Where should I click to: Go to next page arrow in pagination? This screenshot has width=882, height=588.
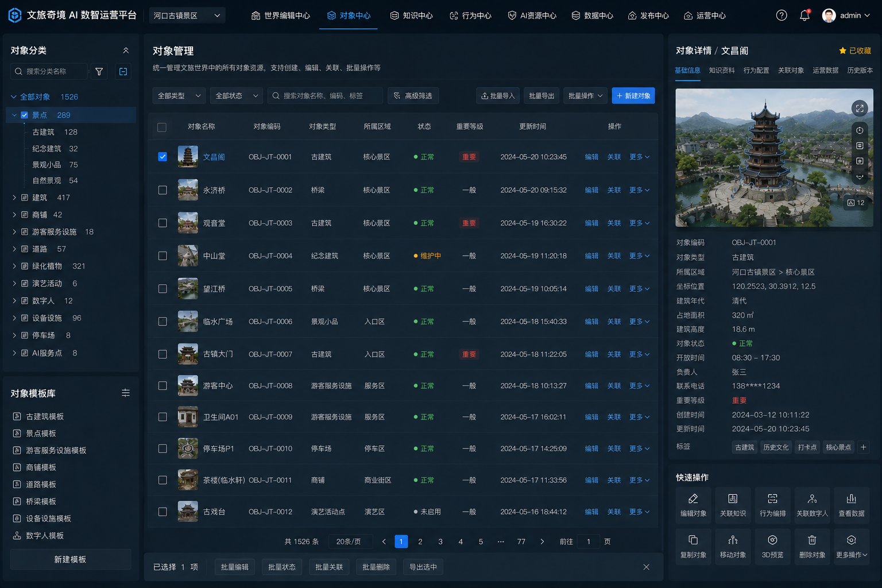[541, 541]
